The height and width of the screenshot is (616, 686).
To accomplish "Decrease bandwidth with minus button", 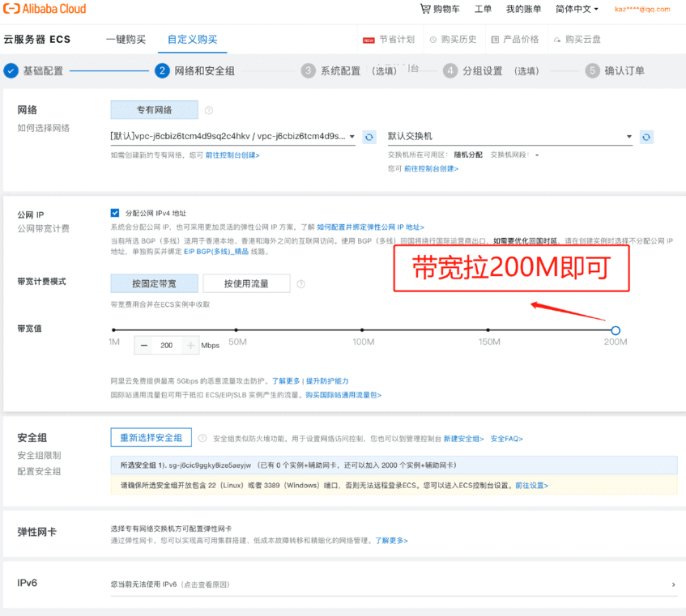I will click(x=144, y=346).
